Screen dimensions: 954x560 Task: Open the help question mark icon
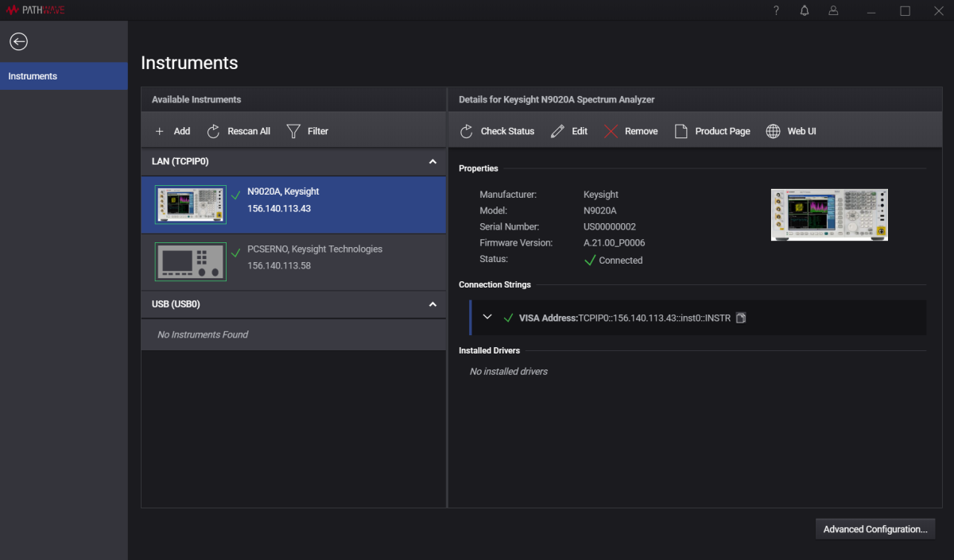click(776, 10)
